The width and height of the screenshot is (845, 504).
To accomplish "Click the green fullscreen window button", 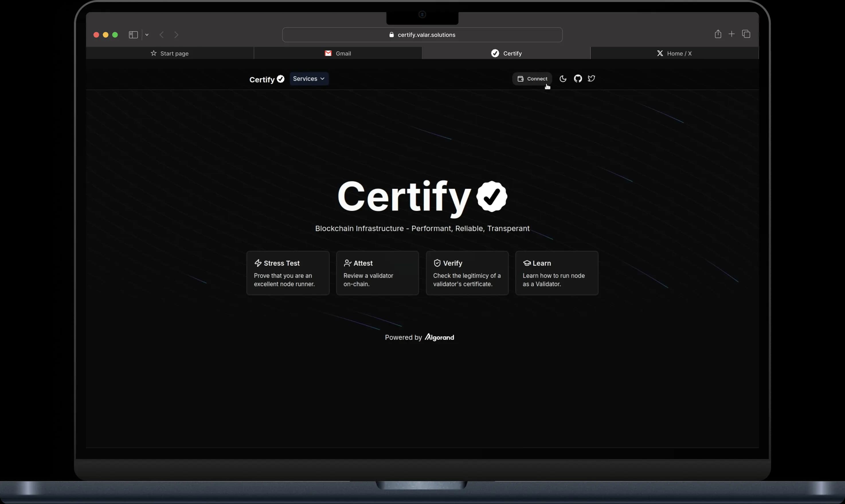I will coord(115,35).
